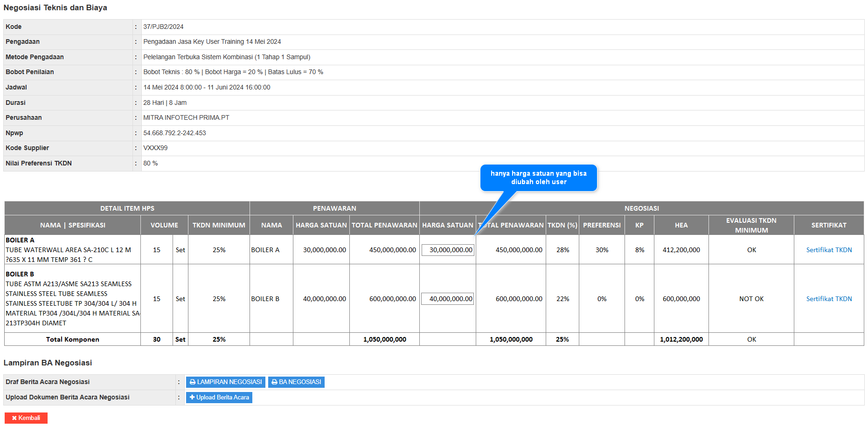
Task: Select the PREFERENSI column header
Action: (602, 226)
